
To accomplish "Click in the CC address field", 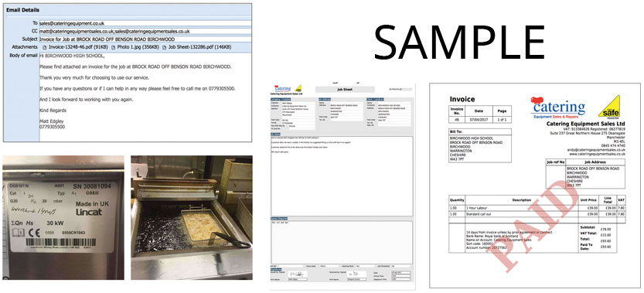I will click(x=145, y=31).
